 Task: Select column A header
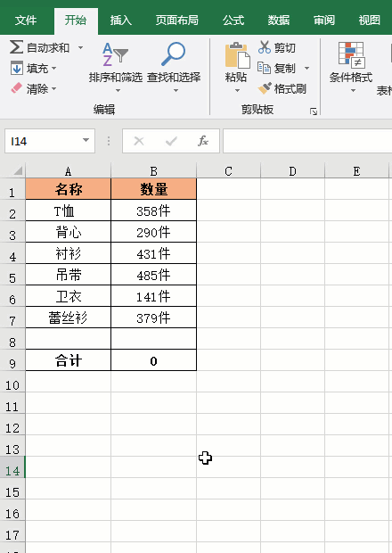pos(68,171)
